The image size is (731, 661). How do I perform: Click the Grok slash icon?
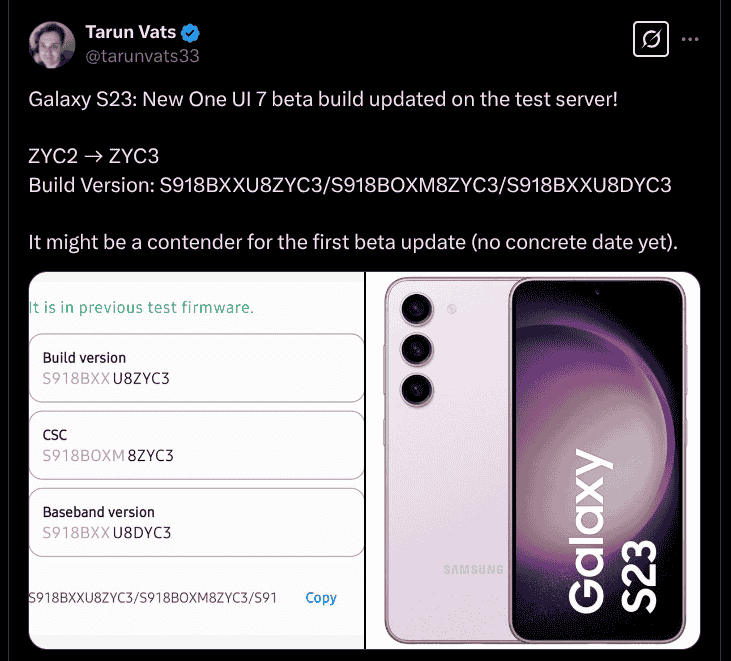pyautogui.click(x=650, y=39)
